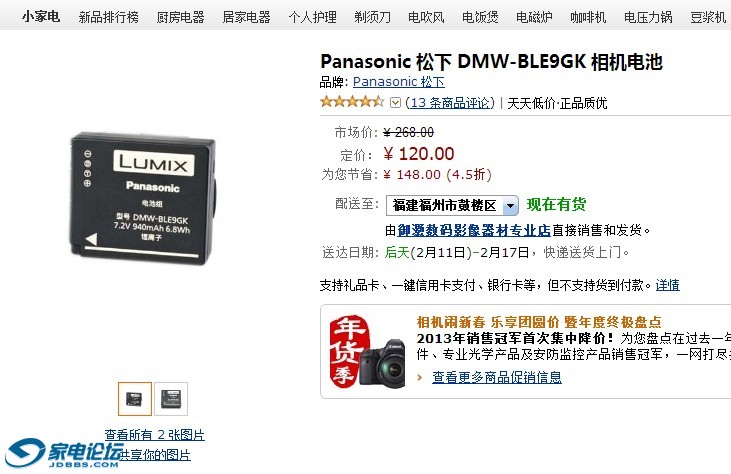The height and width of the screenshot is (474, 731).
Task: Open the rating breakdown dropdown arrow
Action: coord(395,102)
